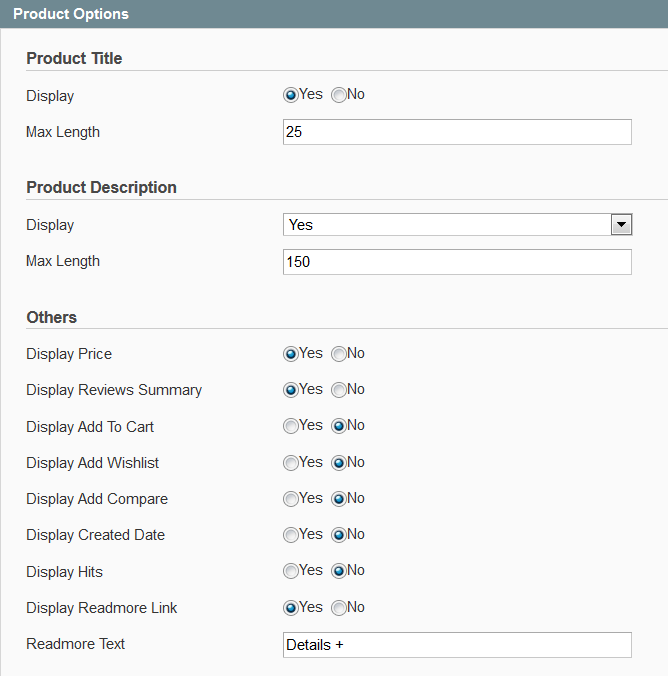Viewport: 668px width, 676px height.
Task: Select Yes for Display Readmore Link
Action: pos(291,608)
